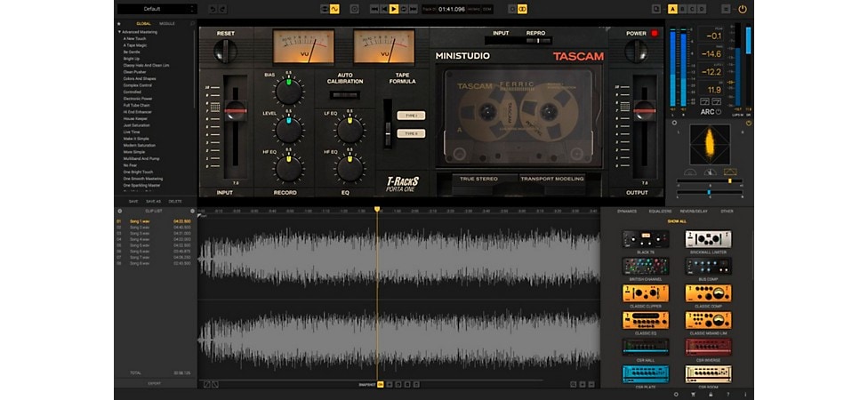Image resolution: width=868 pixels, height=400 pixels.
Task: Select the BRICKWALL LIMITER module thumbnail
Action: (x=709, y=239)
